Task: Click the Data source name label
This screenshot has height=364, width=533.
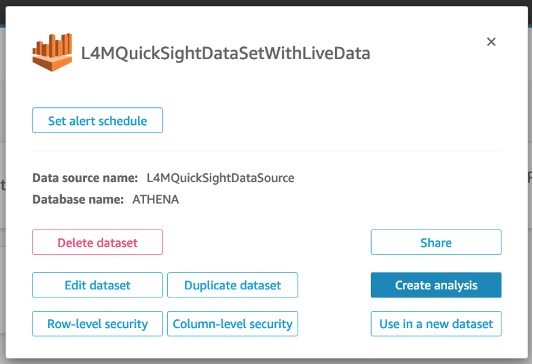Action: click(x=85, y=178)
